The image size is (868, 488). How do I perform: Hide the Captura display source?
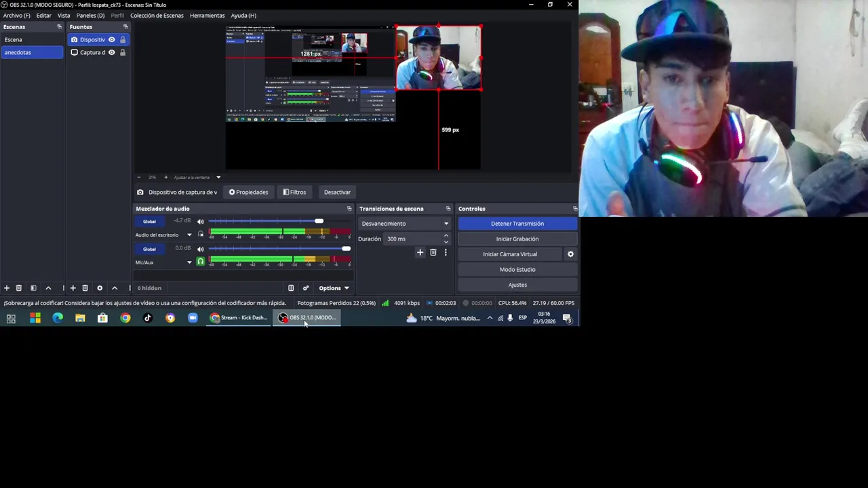click(x=112, y=52)
